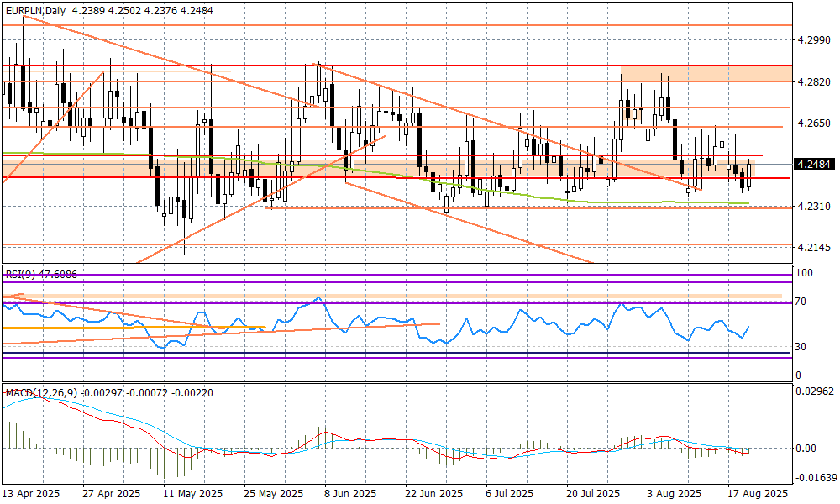Select the 4.2990 price axis label

(812, 40)
